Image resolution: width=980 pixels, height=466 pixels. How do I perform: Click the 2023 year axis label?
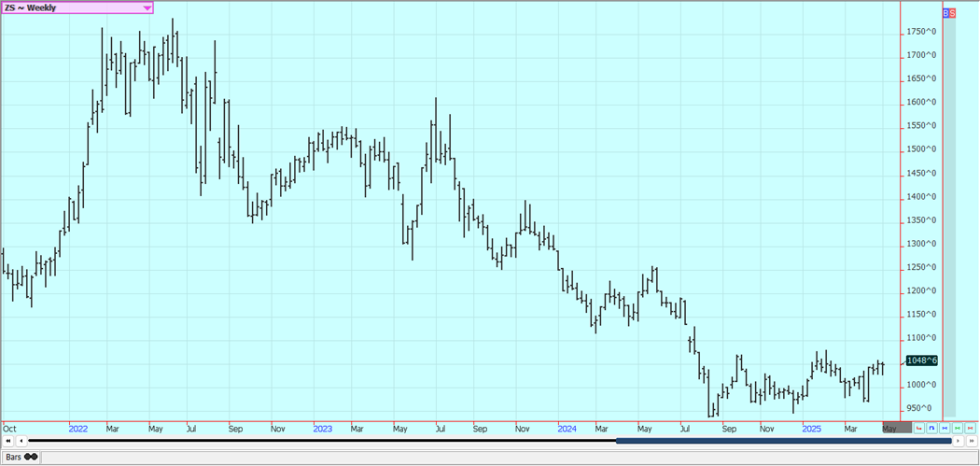coord(323,429)
